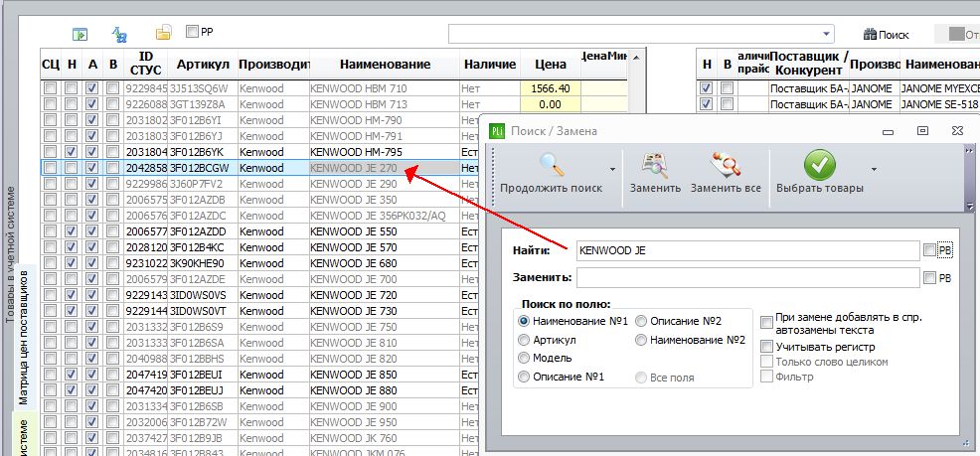
Task: Click the ID СТУС column header
Action: pyautogui.click(x=146, y=65)
